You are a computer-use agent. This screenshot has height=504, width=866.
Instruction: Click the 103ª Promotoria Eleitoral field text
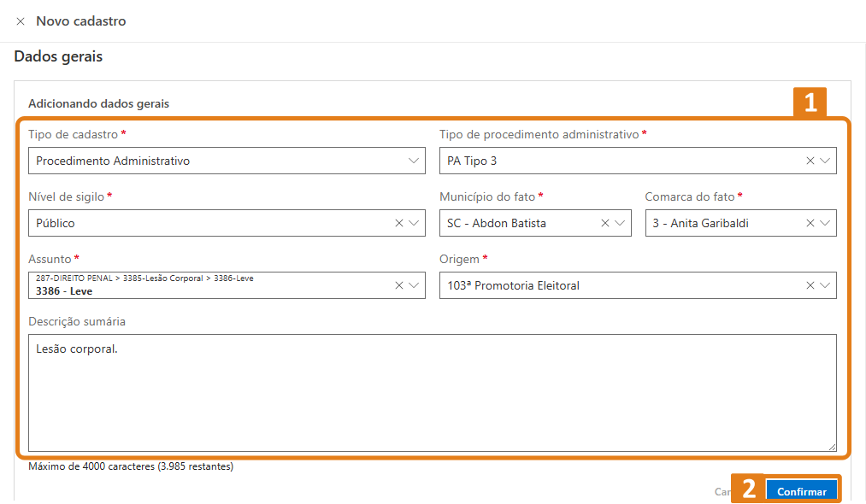pyautogui.click(x=513, y=285)
